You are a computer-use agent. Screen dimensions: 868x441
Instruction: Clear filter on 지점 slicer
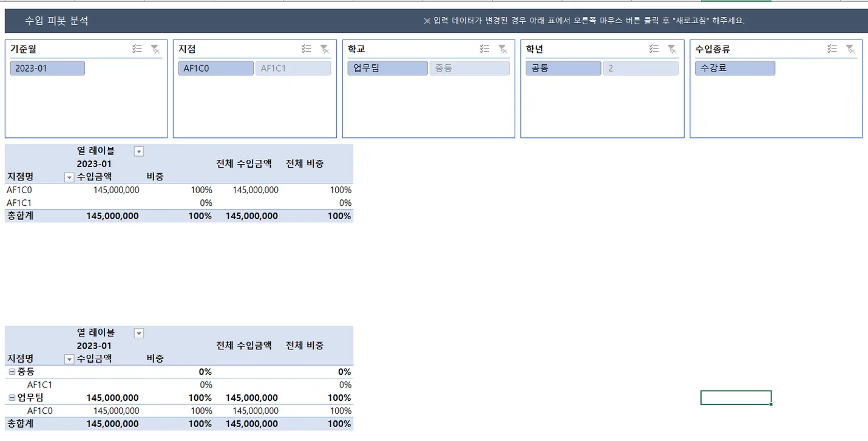325,49
